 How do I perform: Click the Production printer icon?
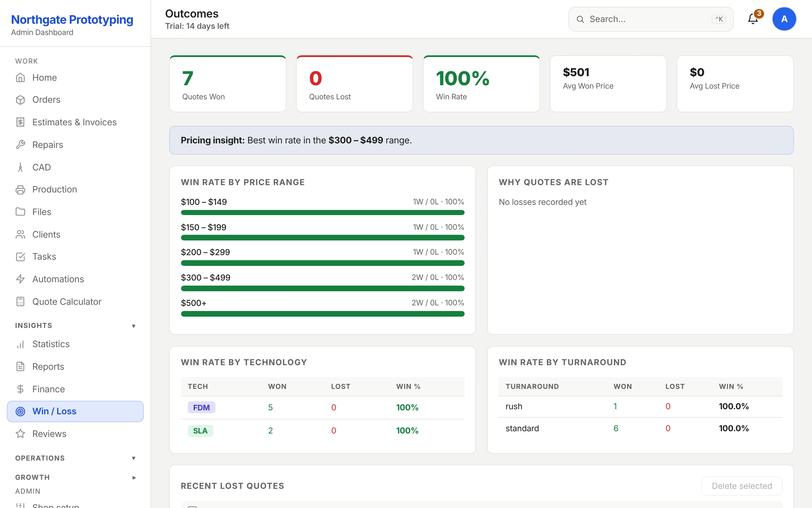click(x=21, y=189)
